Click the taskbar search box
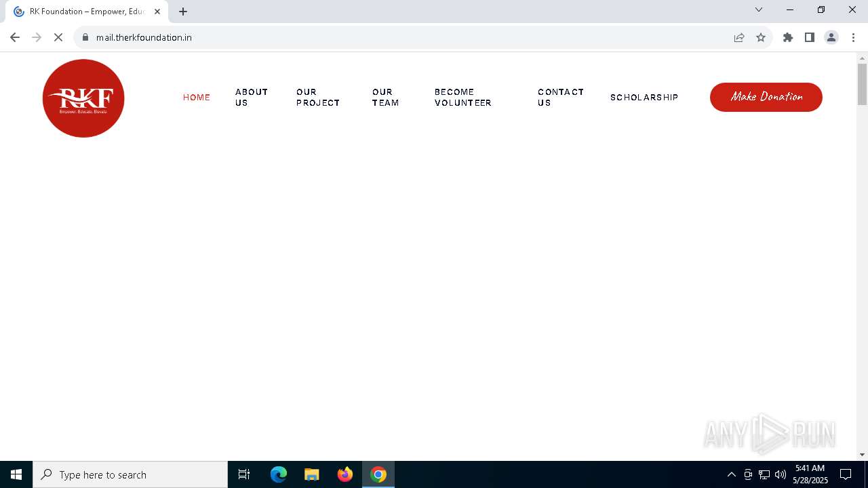The image size is (868, 488). pyautogui.click(x=130, y=474)
